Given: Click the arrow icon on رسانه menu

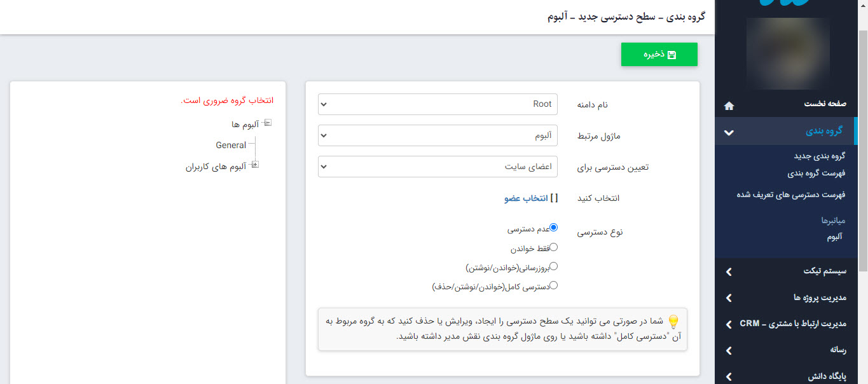Looking at the screenshot, I should point(728,350).
